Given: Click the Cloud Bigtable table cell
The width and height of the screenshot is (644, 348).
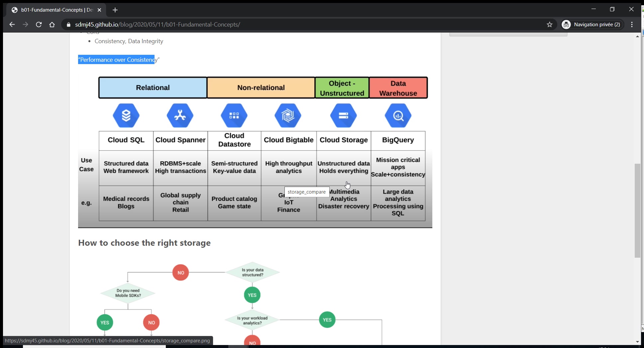Looking at the screenshot, I should click(x=289, y=140).
